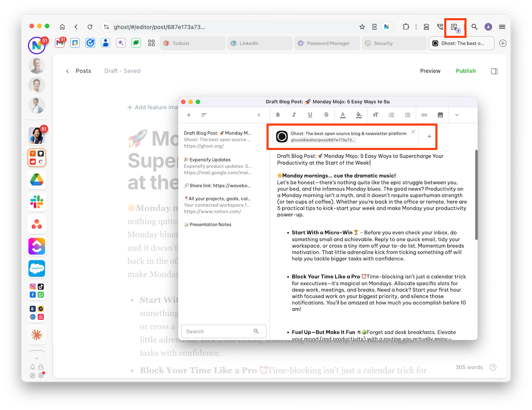Toggle numbered list in the note
The width and height of the screenshot is (532, 410).
tap(392, 115)
